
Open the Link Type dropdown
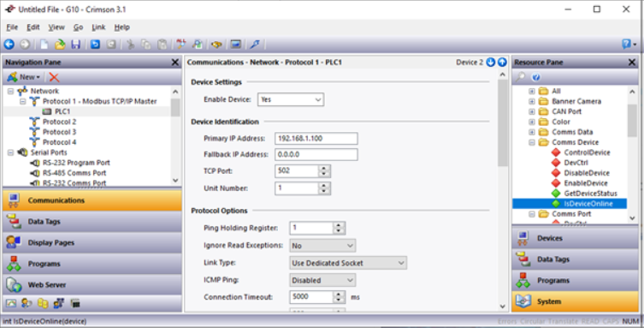click(348, 263)
